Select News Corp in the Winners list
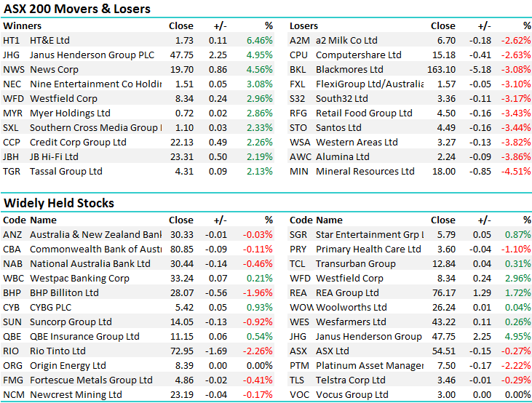 [54, 70]
